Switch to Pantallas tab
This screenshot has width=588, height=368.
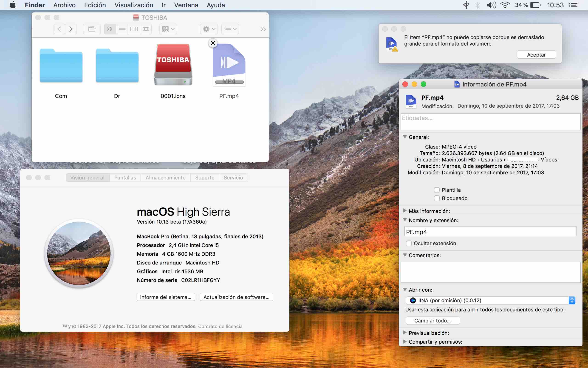coord(125,178)
